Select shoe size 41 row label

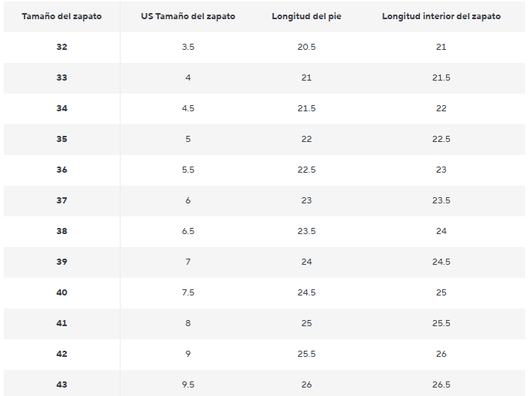tap(61, 323)
